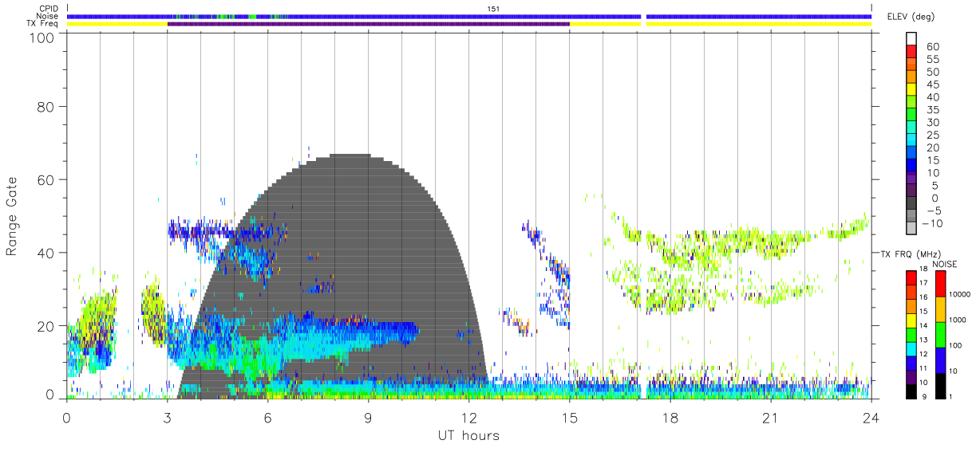The width and height of the screenshot is (980, 452).
Task: Click the 15 label on UT hours axis
Action: coord(569,419)
